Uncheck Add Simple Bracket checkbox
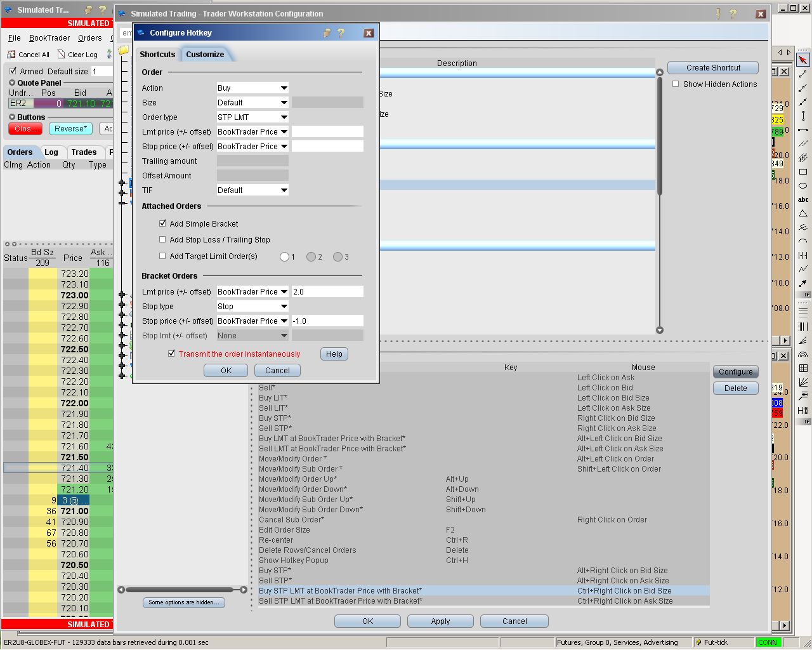812x650 pixels. [x=163, y=223]
